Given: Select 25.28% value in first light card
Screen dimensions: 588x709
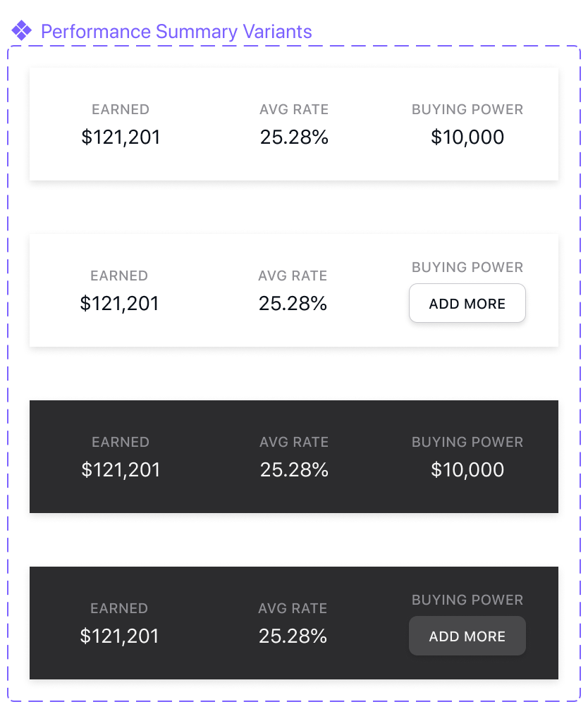Looking at the screenshot, I should 294,137.
